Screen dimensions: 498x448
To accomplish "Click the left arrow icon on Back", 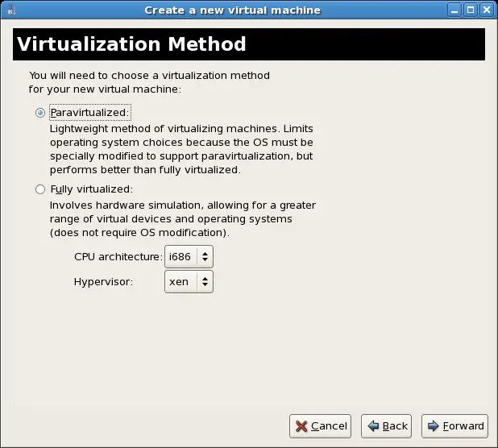I will coord(372,426).
